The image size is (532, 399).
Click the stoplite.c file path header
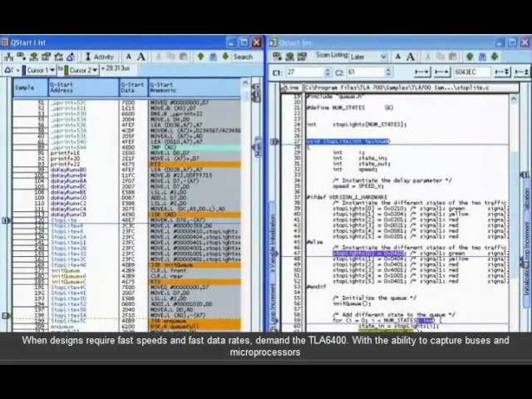[411, 88]
